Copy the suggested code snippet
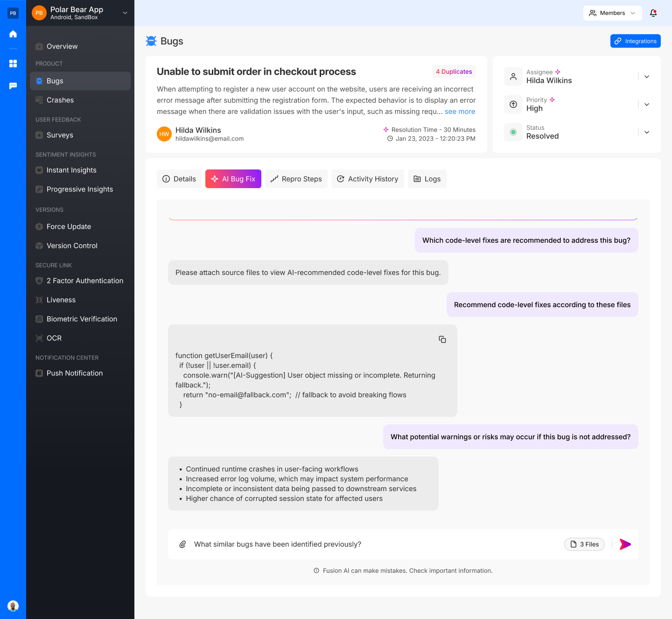 click(x=442, y=339)
